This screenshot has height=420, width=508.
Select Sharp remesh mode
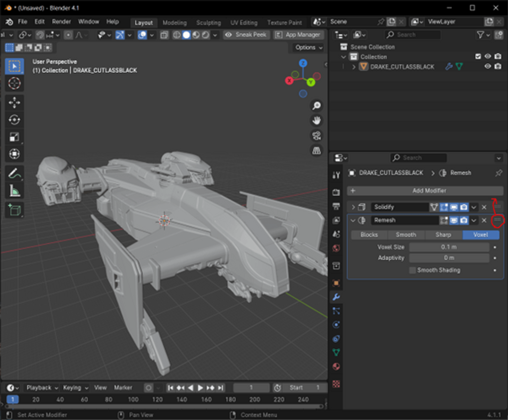443,235
